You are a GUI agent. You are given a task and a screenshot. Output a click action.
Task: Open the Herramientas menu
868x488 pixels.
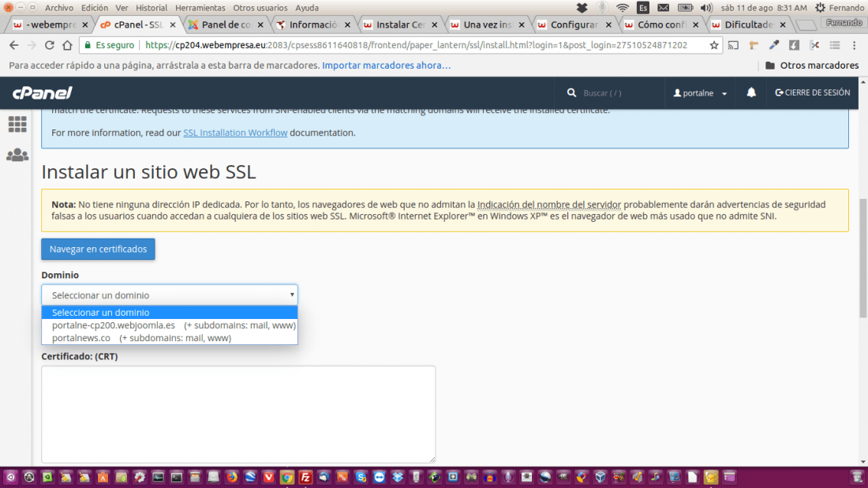tap(200, 8)
